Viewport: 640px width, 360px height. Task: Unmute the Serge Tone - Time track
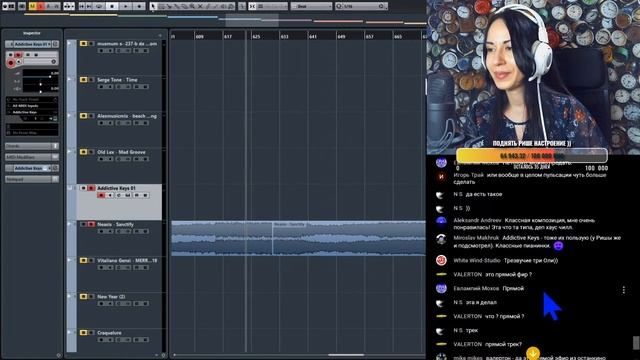(x=83, y=80)
